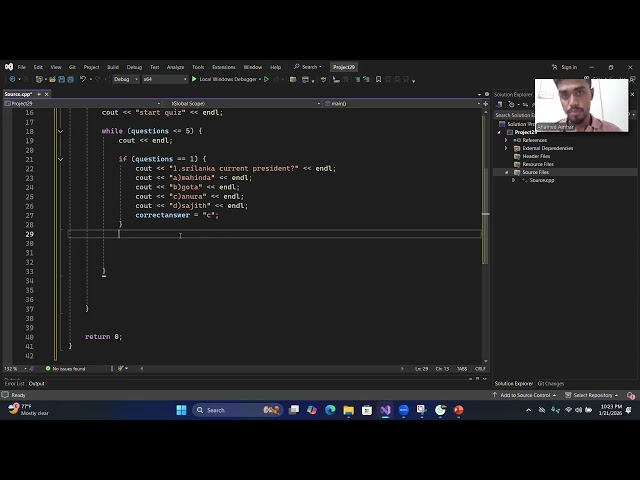Open the x64 platform dropdown
Screen dimensions: 640x480
pos(165,79)
